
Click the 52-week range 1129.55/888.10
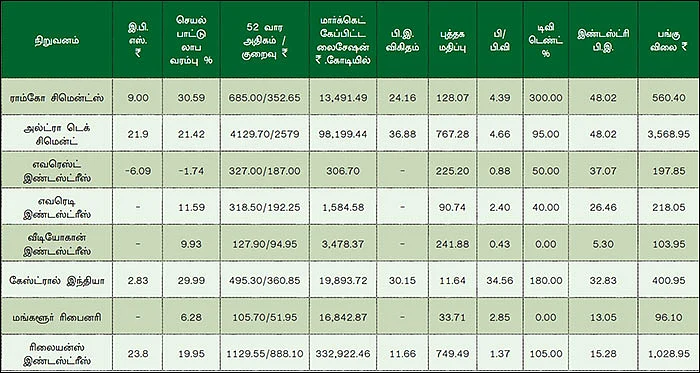click(265, 354)
